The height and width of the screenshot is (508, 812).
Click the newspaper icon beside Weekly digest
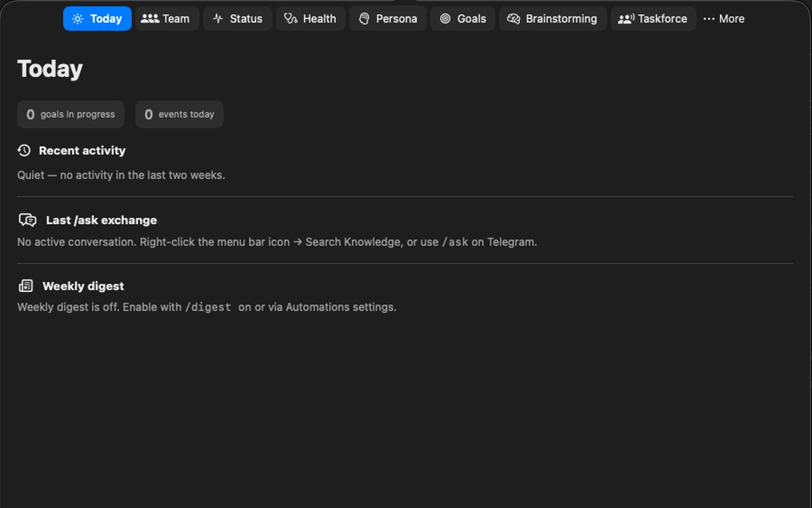click(26, 286)
